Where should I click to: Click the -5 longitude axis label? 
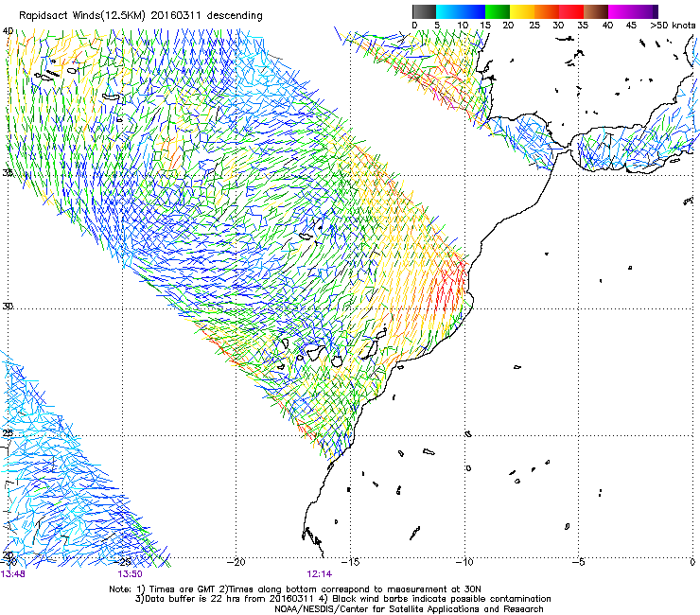pos(579,562)
